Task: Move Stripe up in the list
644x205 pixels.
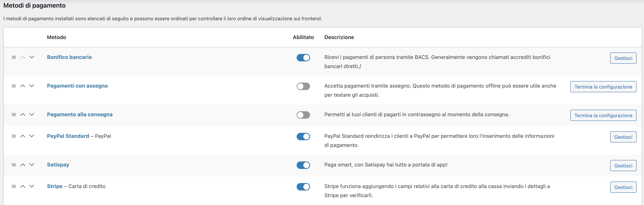Action: [x=23, y=186]
